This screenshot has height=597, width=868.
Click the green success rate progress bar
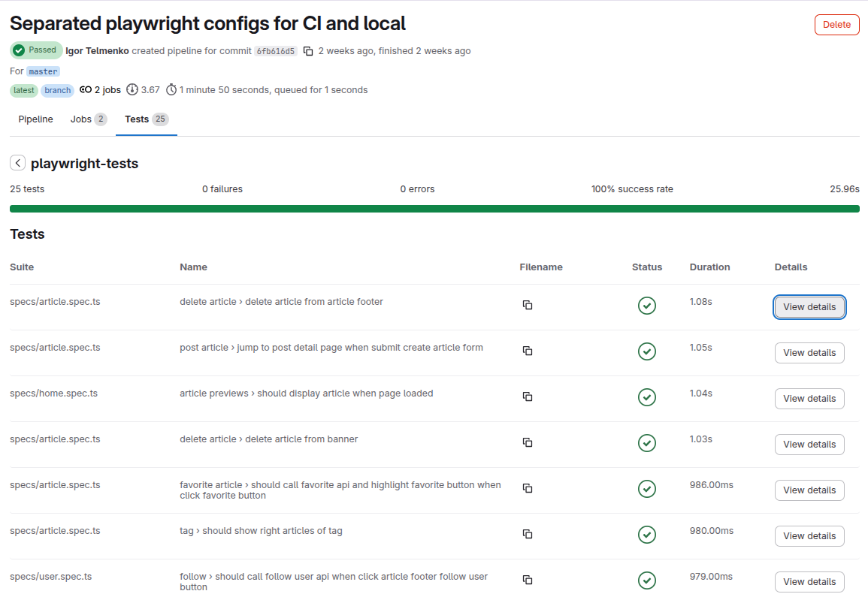pyautogui.click(x=434, y=209)
